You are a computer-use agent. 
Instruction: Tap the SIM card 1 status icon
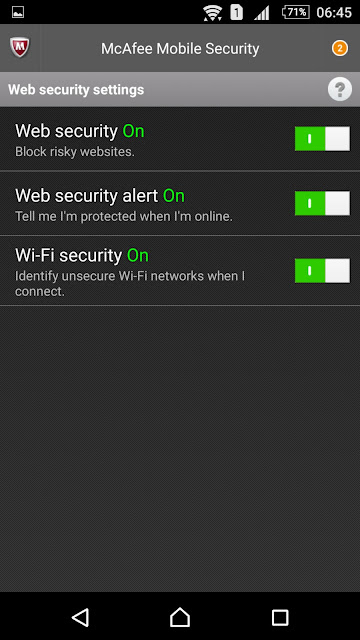(237, 12)
